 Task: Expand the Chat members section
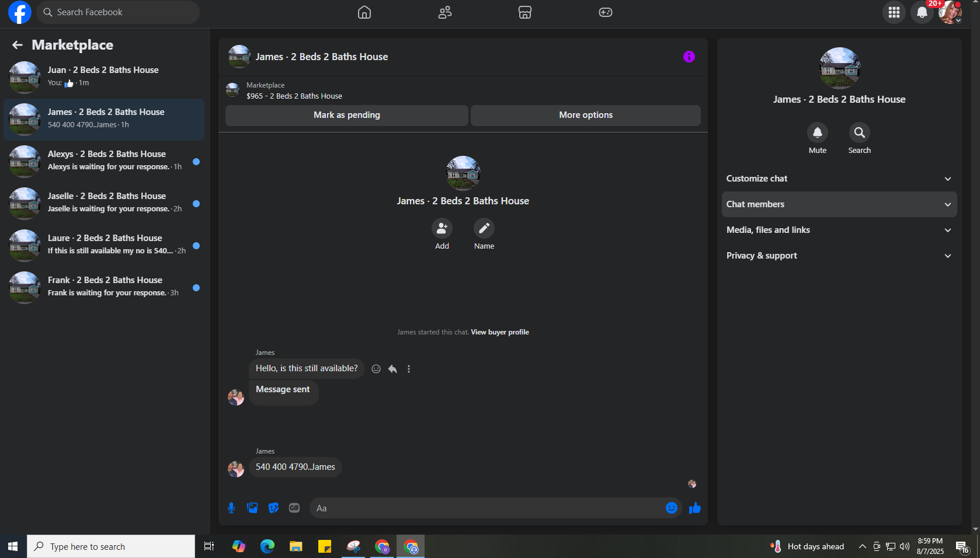point(839,204)
